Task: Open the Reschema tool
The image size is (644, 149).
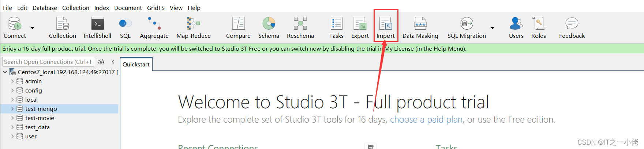Action: pyautogui.click(x=300, y=28)
